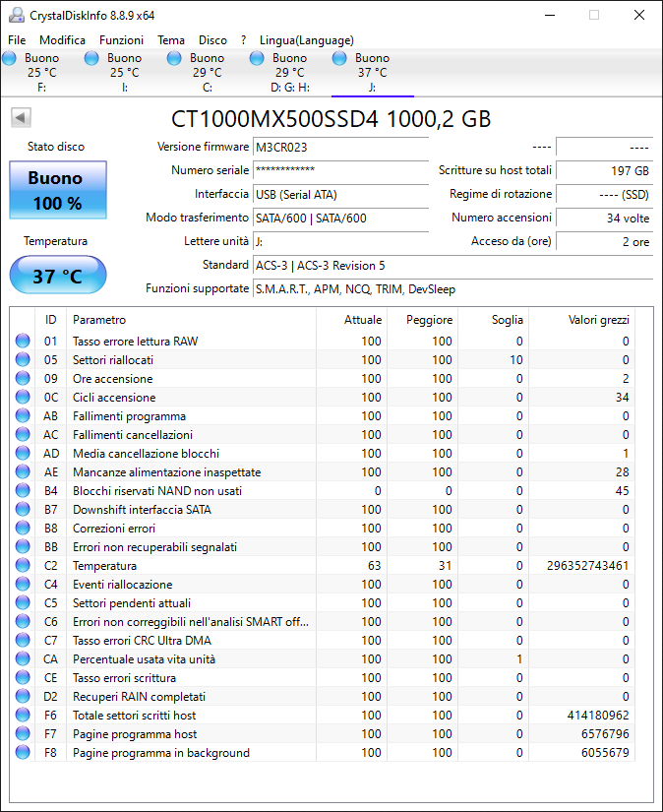The image size is (663, 812).
Task: Click the CT1000MX500SSD4 disk title
Action: pyautogui.click(x=331, y=118)
